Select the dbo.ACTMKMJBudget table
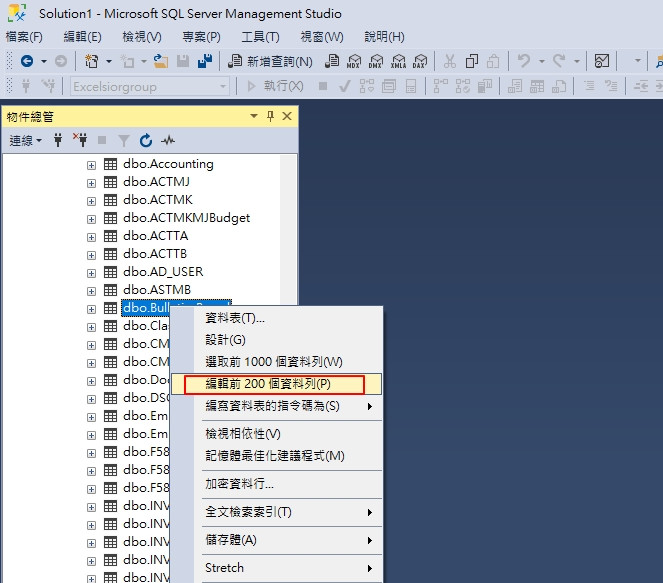The width and height of the screenshot is (663, 583). point(186,218)
